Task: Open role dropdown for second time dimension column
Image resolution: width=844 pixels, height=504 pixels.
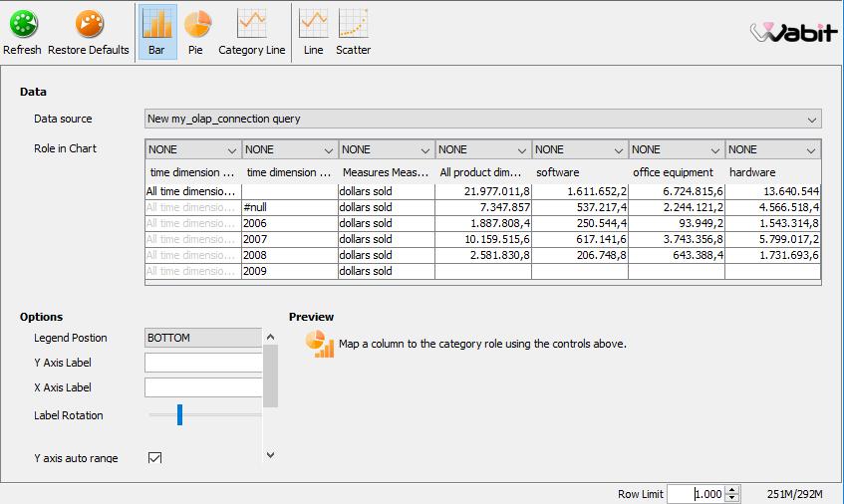Action: click(290, 149)
